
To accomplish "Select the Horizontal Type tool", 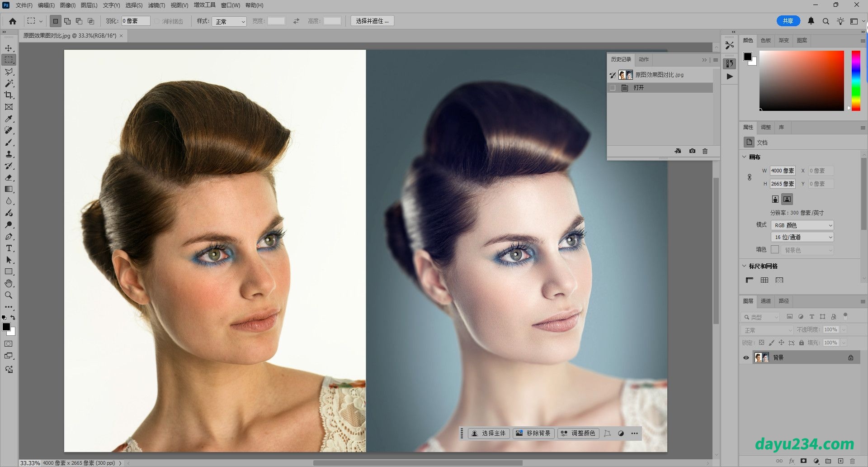I will (x=9, y=248).
